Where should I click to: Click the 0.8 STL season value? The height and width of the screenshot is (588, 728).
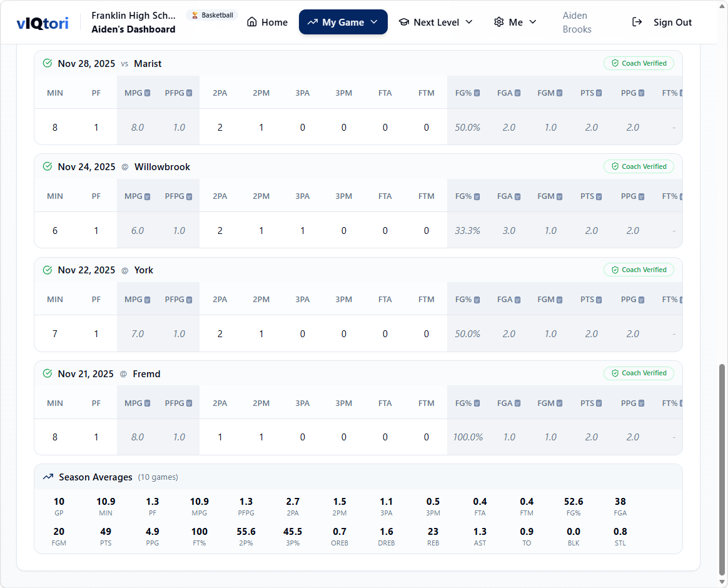(620, 531)
